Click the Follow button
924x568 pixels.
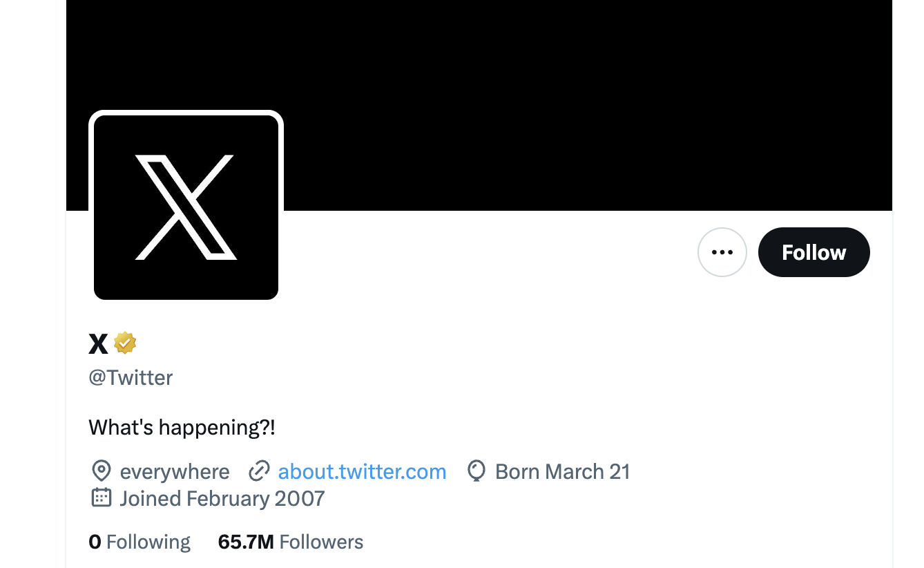814,252
